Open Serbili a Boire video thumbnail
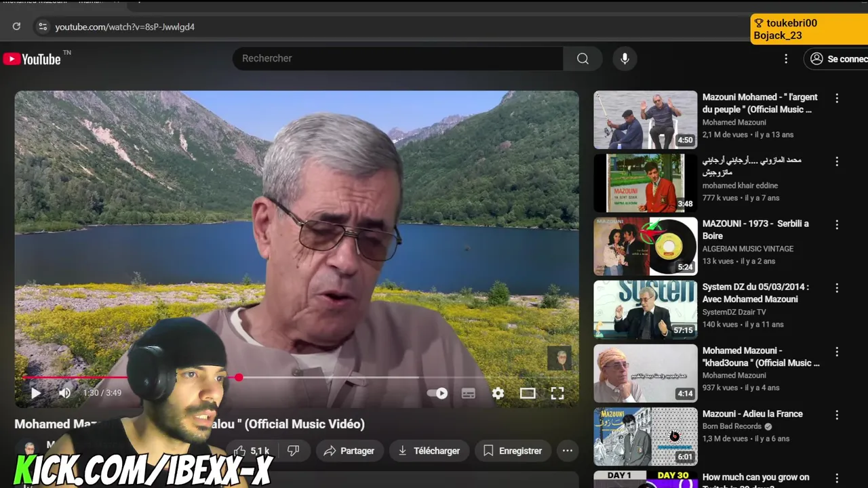868x488 pixels. click(x=646, y=246)
